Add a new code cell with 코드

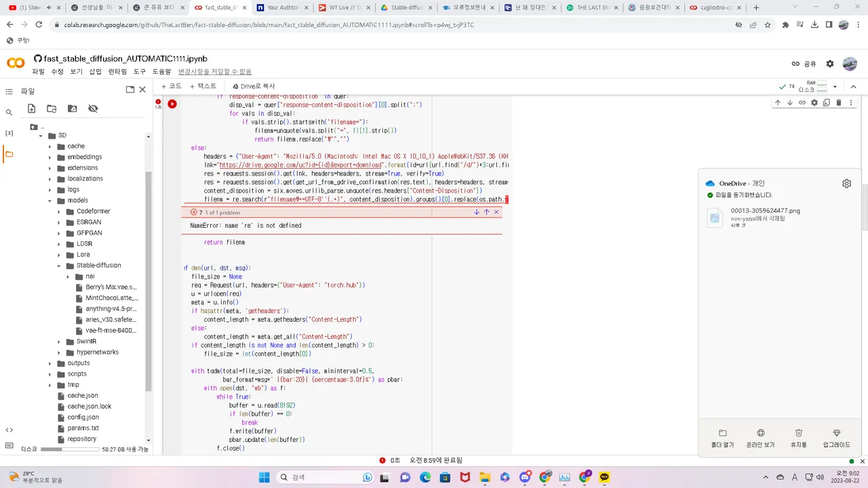[x=172, y=86]
